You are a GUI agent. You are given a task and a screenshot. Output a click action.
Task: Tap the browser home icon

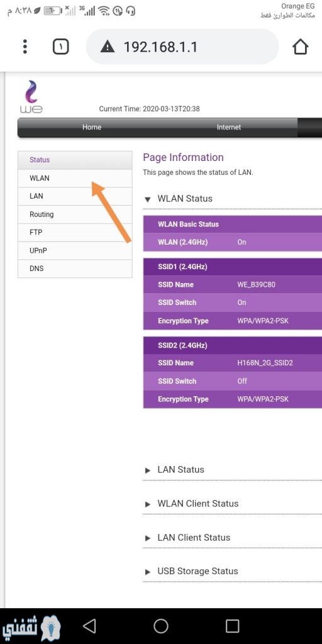[300, 47]
